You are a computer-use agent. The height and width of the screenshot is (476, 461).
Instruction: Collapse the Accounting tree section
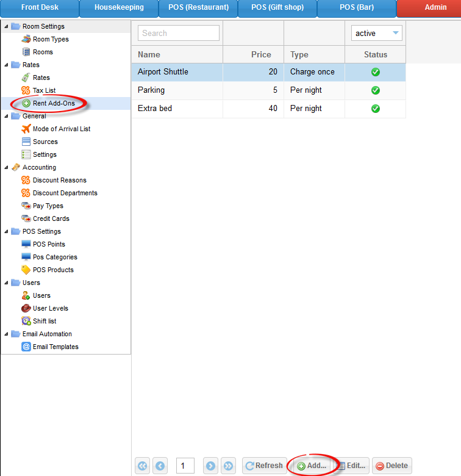[7, 167]
